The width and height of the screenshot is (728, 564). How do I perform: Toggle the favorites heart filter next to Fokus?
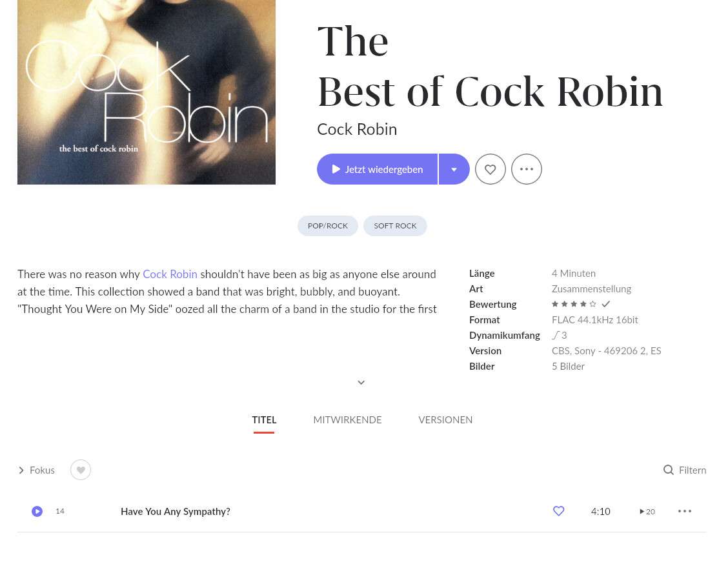pos(81,470)
